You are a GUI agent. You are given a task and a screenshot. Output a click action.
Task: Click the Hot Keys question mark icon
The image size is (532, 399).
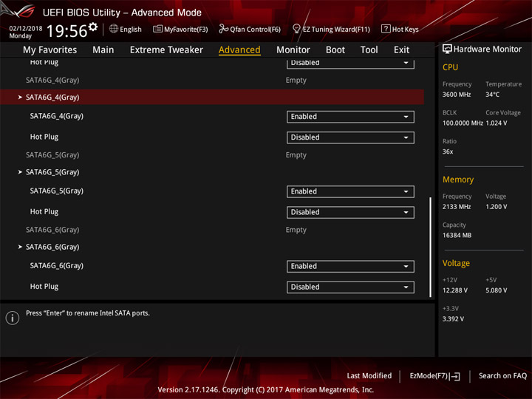[386, 29]
